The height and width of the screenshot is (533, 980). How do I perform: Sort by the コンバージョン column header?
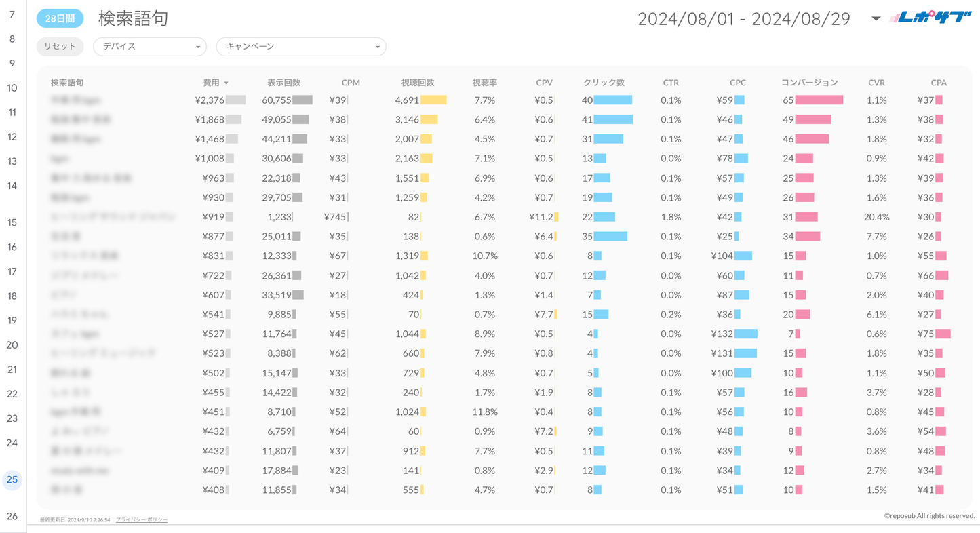[x=810, y=83]
